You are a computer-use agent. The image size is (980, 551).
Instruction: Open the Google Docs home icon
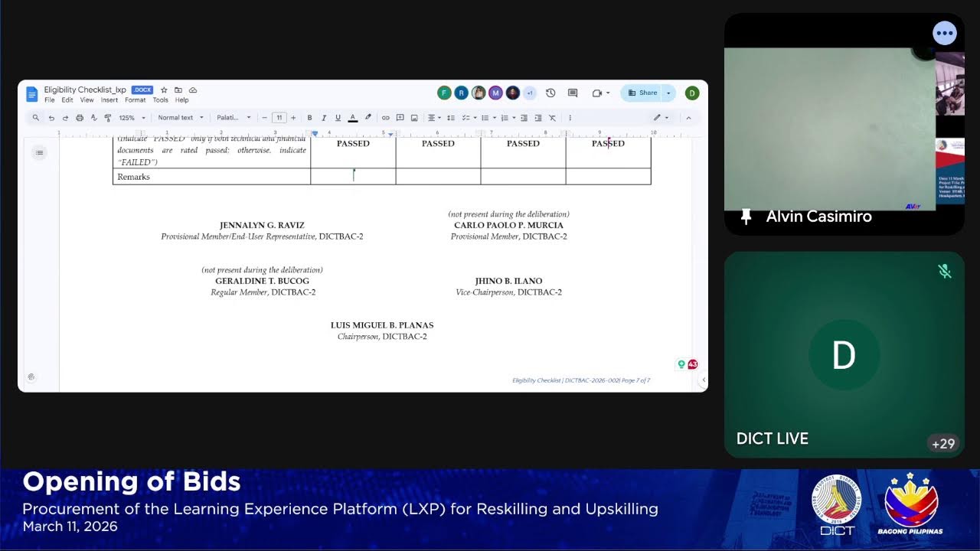tap(31, 93)
